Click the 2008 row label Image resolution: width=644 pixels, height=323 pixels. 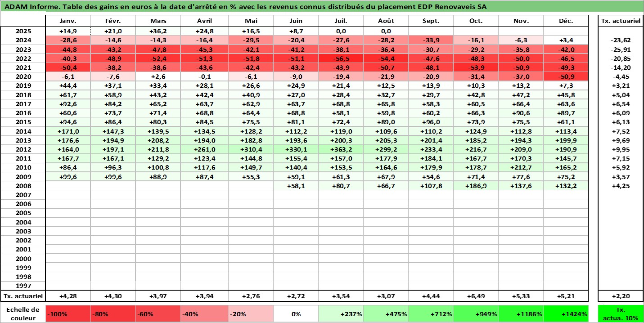point(23,186)
